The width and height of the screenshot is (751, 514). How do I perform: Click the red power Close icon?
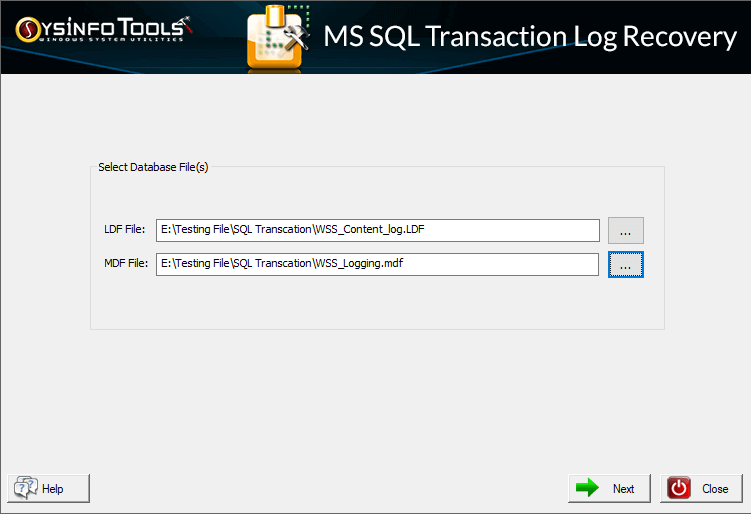pos(680,488)
